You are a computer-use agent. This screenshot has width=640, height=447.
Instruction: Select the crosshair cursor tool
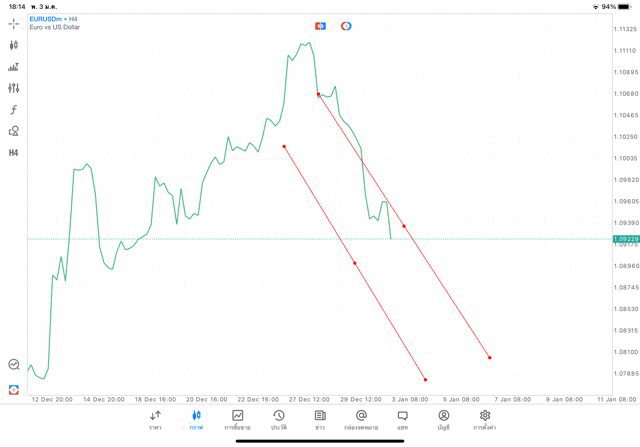click(x=13, y=23)
